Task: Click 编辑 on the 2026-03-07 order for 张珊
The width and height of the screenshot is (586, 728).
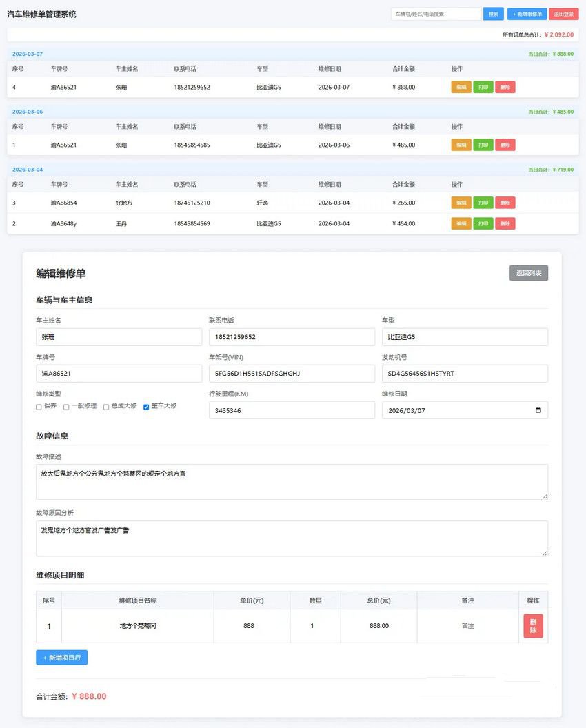Action: [461, 87]
